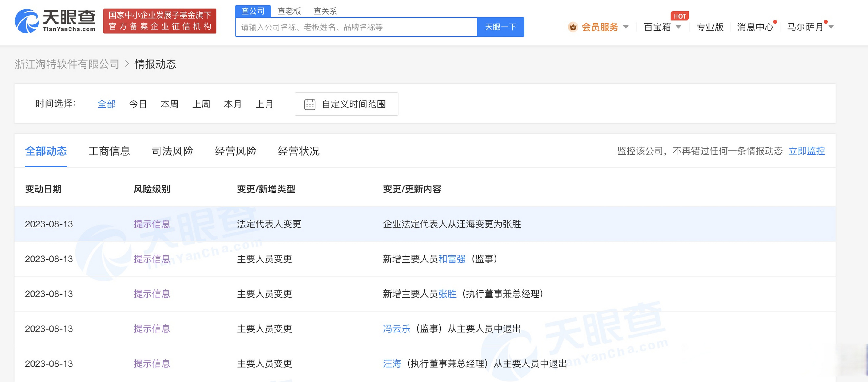Select 全部 time filter
Image resolution: width=868 pixels, height=382 pixels.
(106, 104)
